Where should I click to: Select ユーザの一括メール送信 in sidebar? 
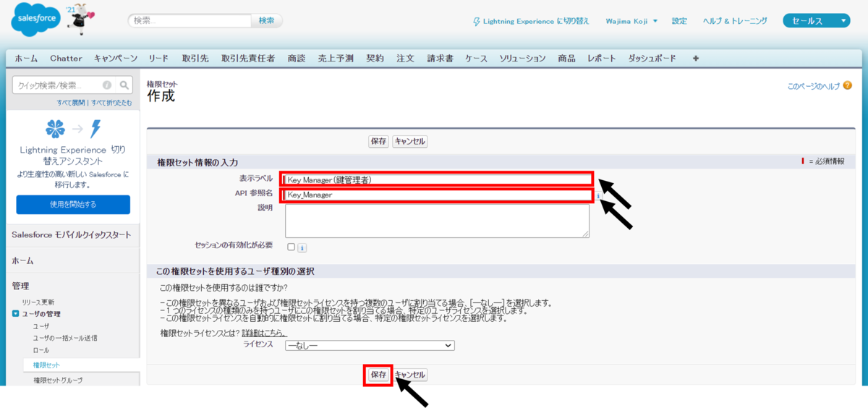[x=65, y=338]
